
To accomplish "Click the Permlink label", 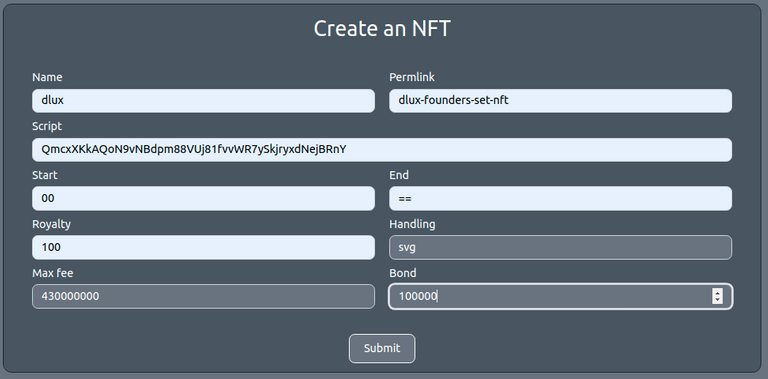I will 412,77.
